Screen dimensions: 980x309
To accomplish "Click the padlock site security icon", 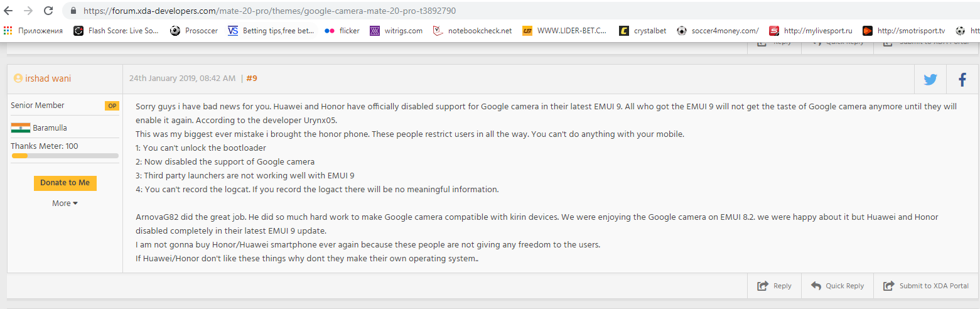I will (73, 11).
